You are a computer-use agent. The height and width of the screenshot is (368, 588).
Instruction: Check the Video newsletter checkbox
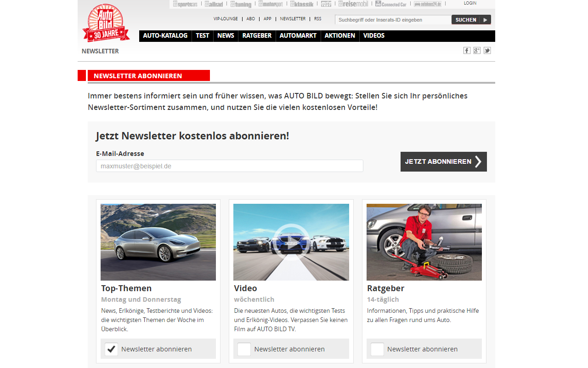pyautogui.click(x=244, y=349)
